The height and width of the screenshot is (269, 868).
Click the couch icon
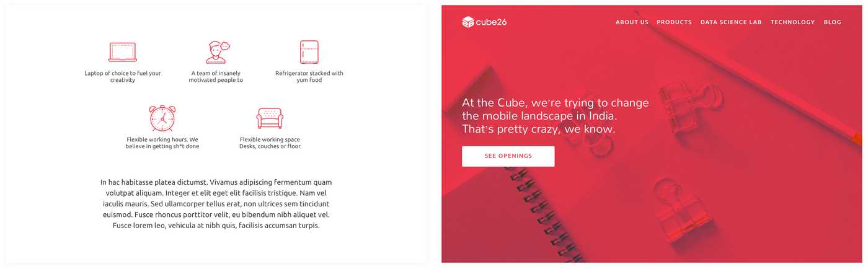click(270, 118)
